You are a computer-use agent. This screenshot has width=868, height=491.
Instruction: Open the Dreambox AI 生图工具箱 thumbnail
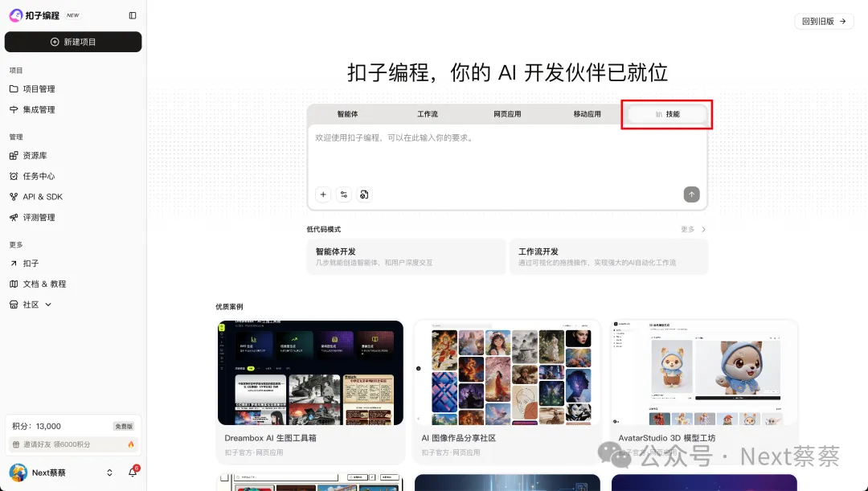(310, 373)
